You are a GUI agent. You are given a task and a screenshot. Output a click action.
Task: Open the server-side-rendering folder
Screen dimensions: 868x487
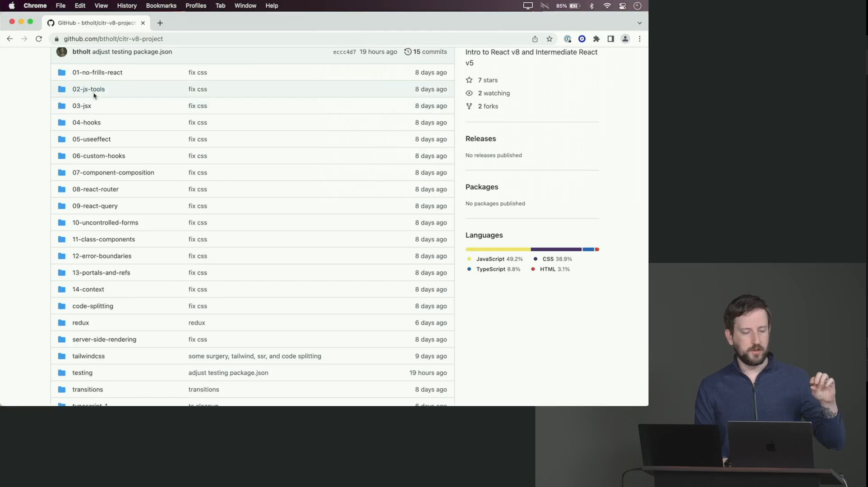[x=104, y=339]
